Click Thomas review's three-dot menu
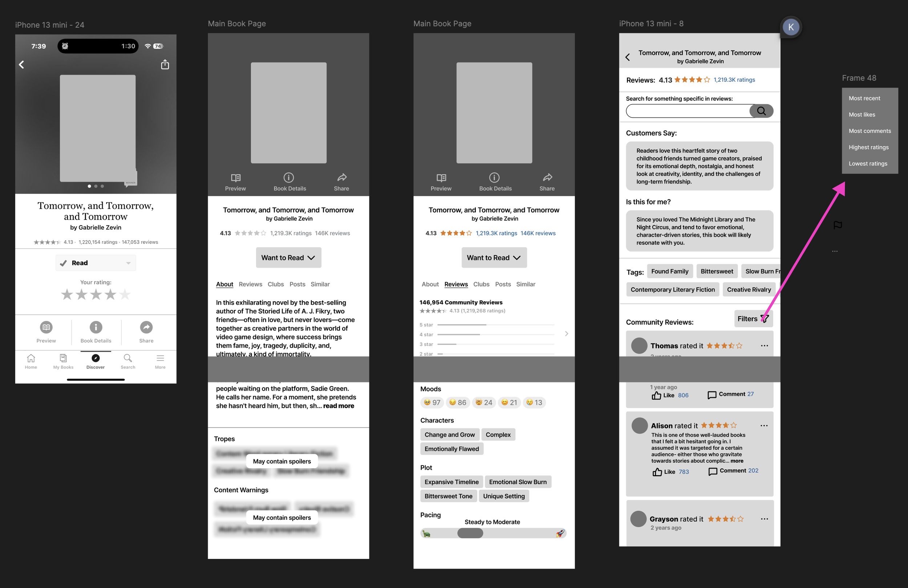Screen dimensions: 908x588 coord(764,346)
